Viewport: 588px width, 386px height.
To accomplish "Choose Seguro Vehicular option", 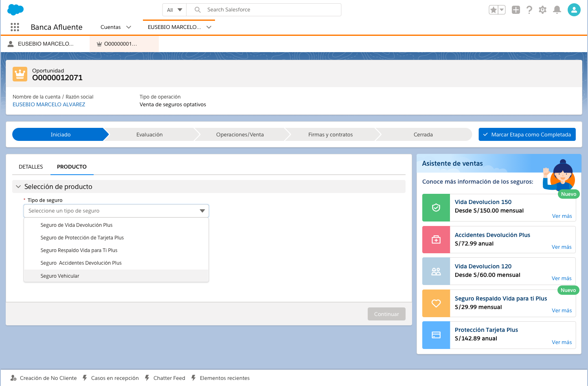I will click(116, 276).
